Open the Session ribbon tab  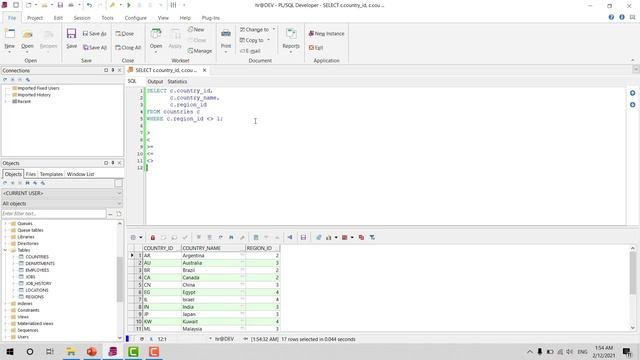pos(82,18)
